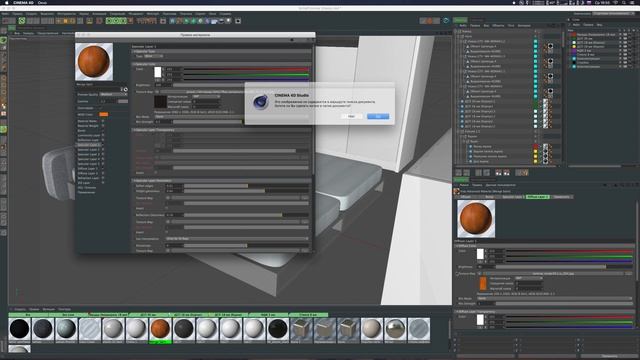This screenshot has height=360, width=640.
Task: Toggle the Material Weight channel checkbox
Action: pos(103,126)
